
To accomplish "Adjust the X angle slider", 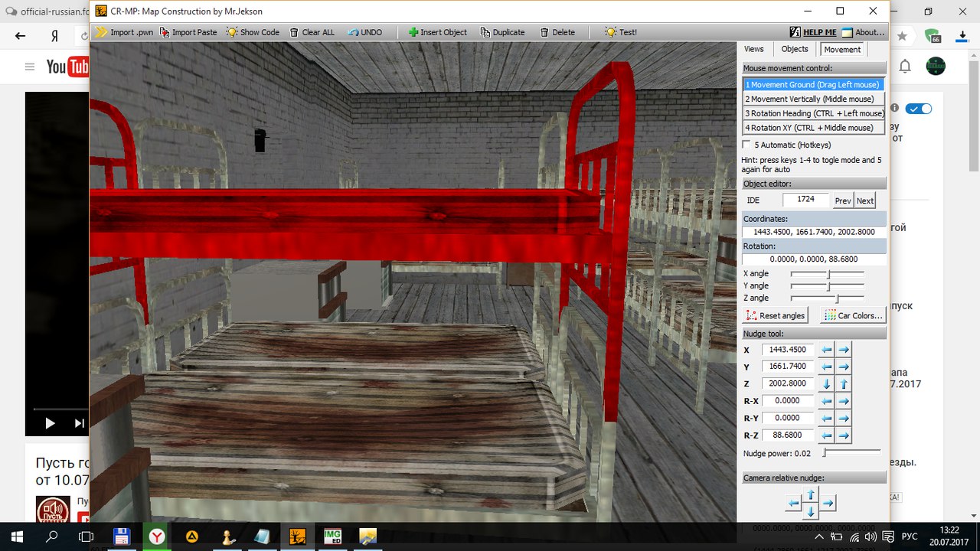I will click(x=827, y=274).
